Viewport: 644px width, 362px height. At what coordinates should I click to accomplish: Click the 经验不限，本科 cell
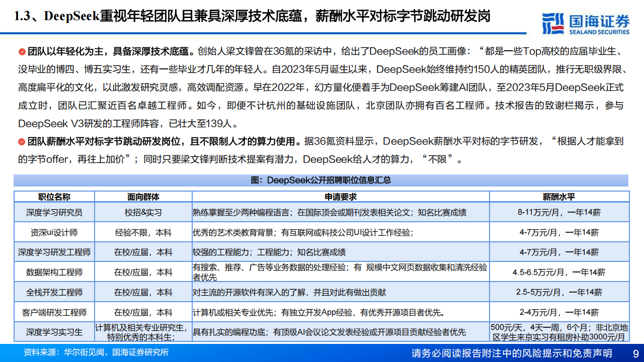tap(143, 233)
